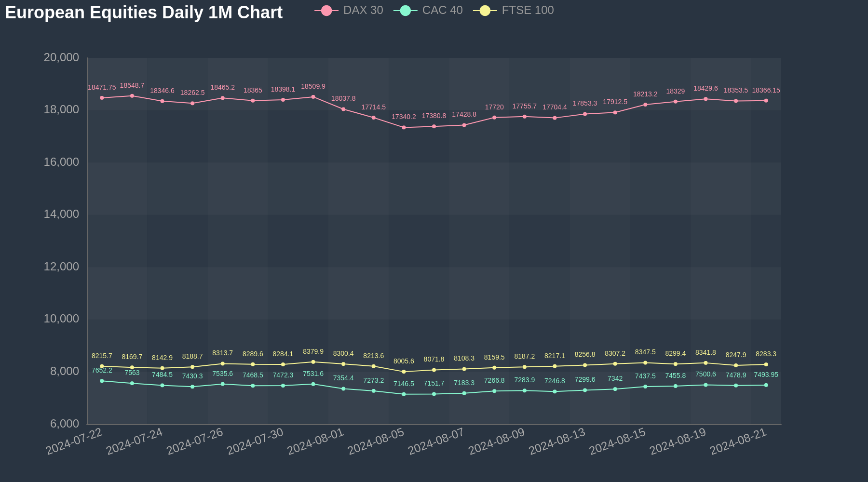Screen dimensions: 868x482
Task: Click x-axis date label 2024-08-21
Action: 738,441
